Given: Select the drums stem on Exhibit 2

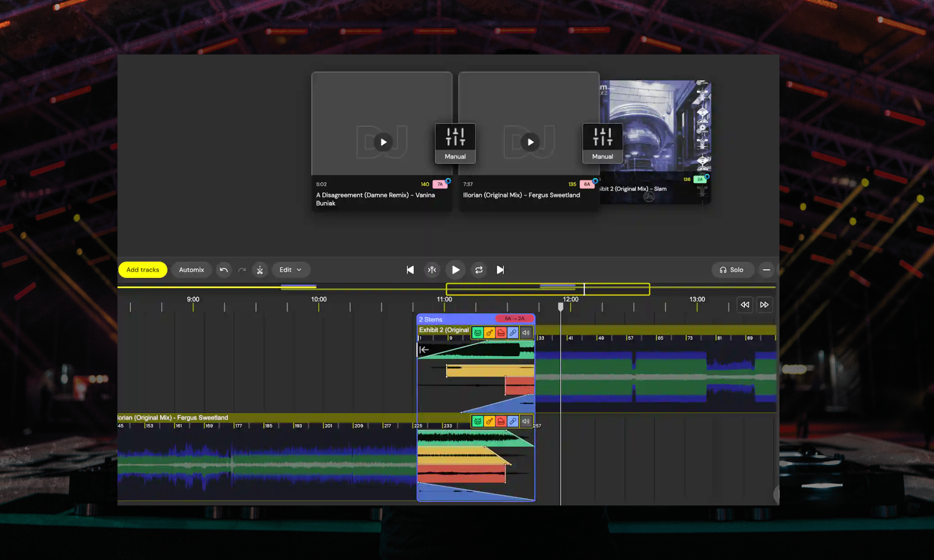Looking at the screenshot, I should click(478, 332).
